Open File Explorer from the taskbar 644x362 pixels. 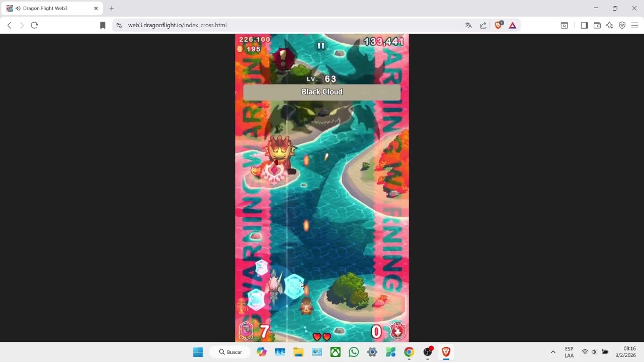pyautogui.click(x=298, y=352)
